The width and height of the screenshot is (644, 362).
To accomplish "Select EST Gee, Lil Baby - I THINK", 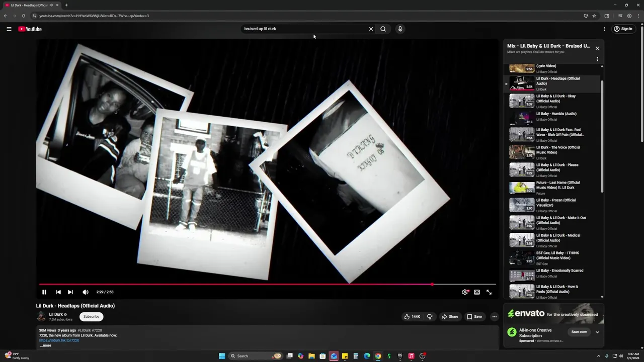I will (553, 258).
